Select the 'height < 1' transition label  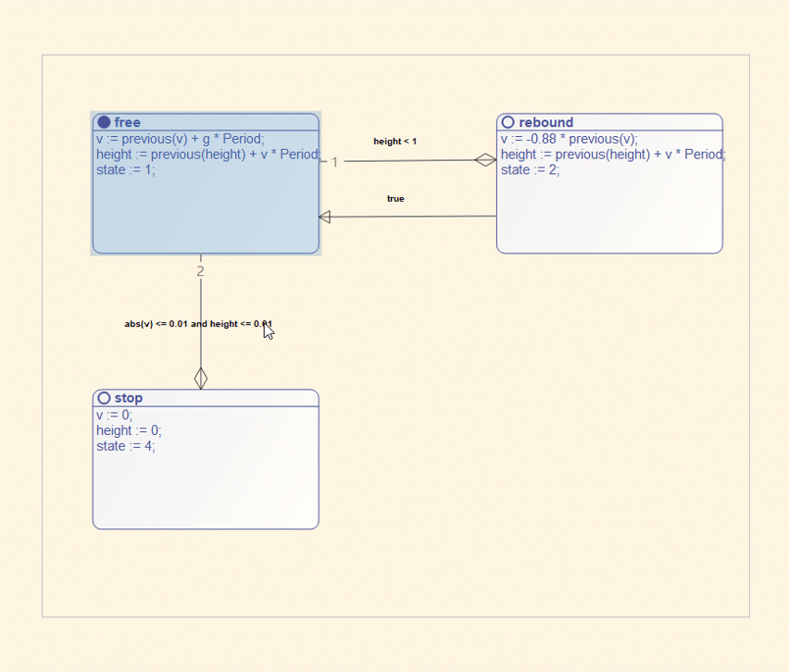coord(395,142)
